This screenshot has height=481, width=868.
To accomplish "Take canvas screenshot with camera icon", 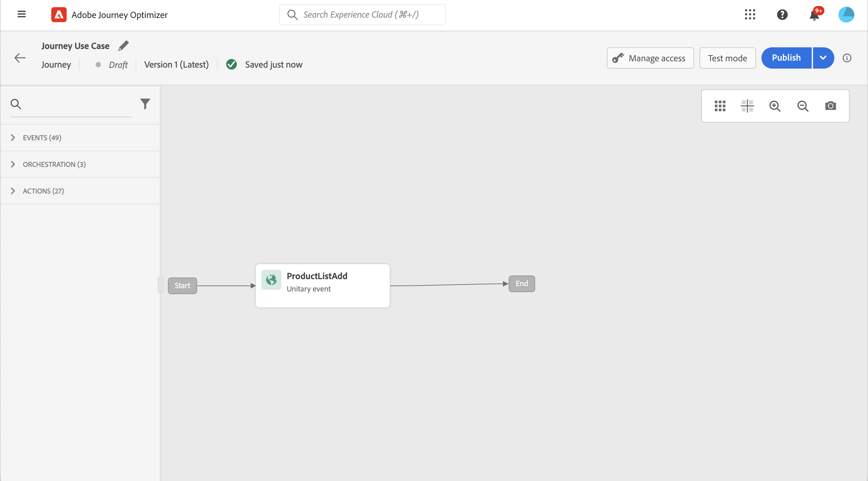I will [830, 106].
